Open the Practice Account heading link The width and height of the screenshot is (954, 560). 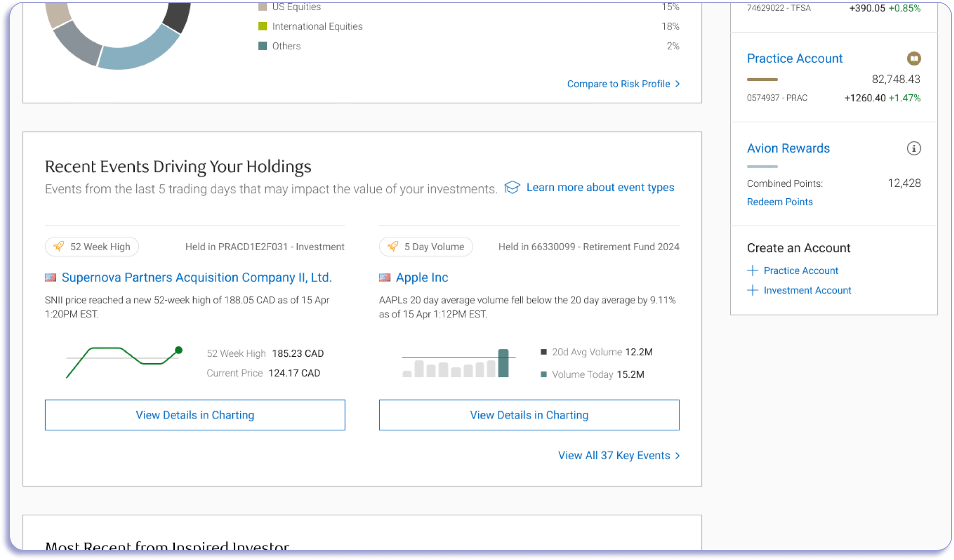point(794,58)
